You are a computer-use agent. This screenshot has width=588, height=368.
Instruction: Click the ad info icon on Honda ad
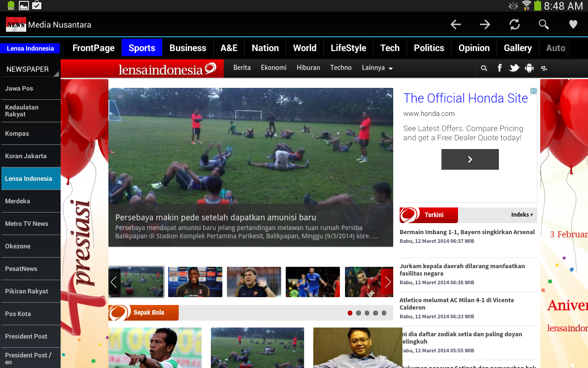coord(533,91)
